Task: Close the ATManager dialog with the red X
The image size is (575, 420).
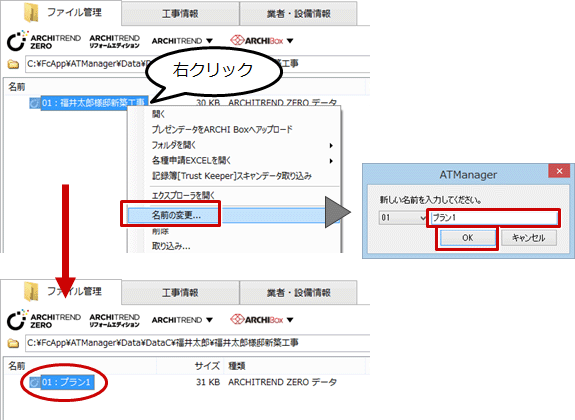Action: pos(559,171)
